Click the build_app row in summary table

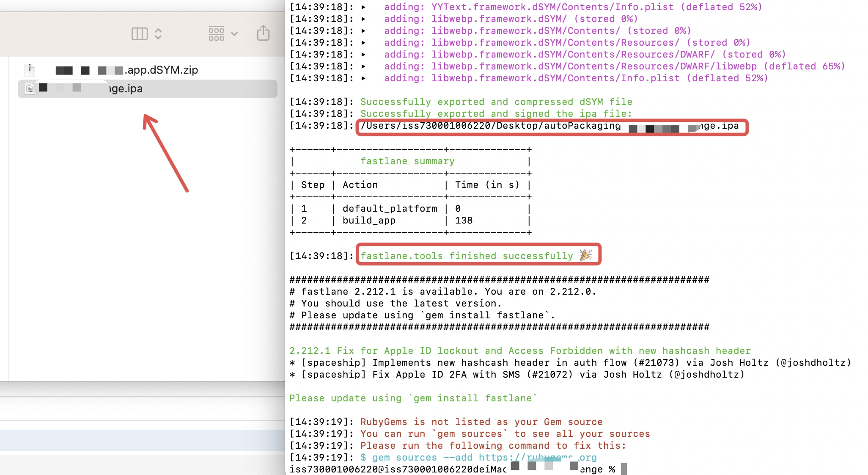(369, 221)
